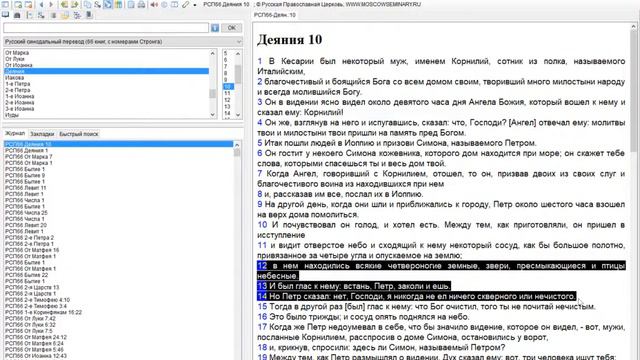Switch to the Быстрый поиск tab
This screenshot has height=360, width=640.
point(79,134)
